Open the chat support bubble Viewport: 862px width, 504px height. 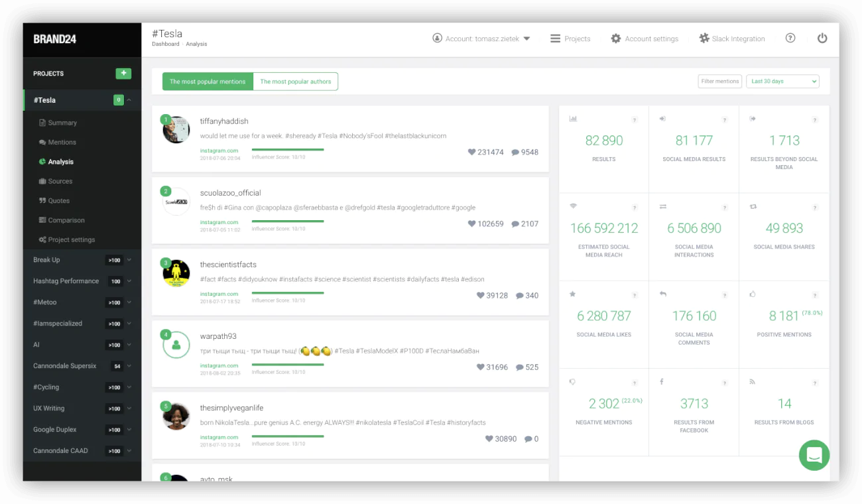(814, 455)
